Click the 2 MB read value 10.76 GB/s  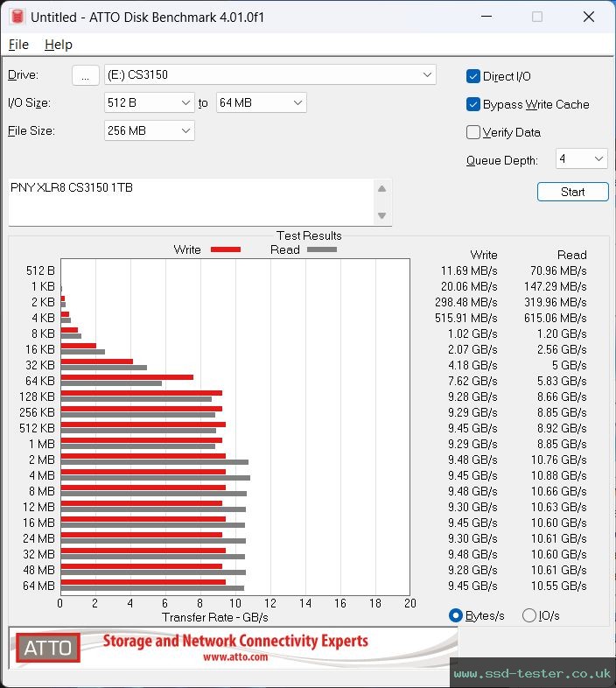(558, 460)
